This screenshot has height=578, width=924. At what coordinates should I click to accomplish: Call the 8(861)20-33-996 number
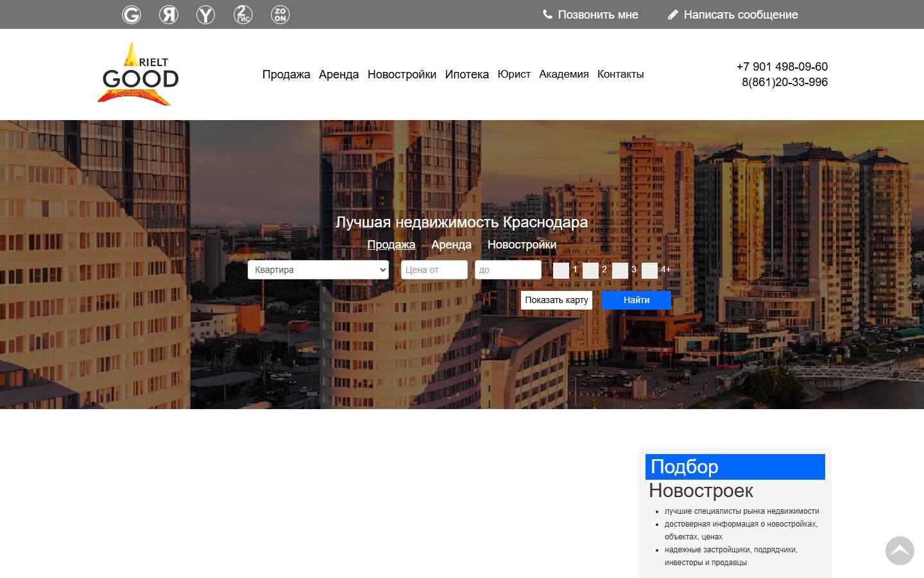click(785, 82)
